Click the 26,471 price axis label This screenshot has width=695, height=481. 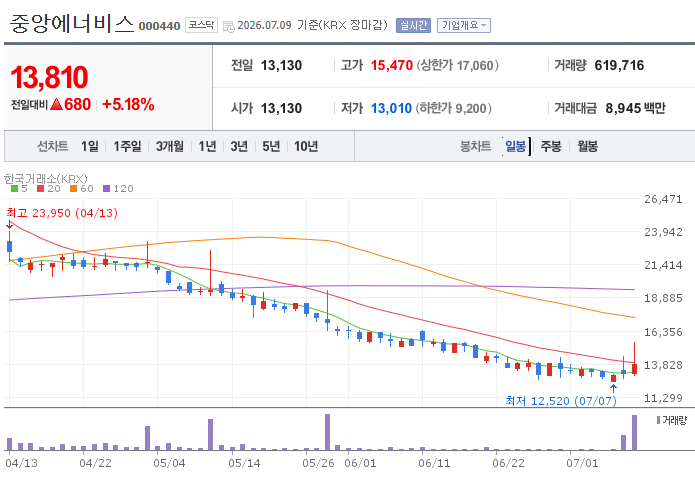pos(663,199)
